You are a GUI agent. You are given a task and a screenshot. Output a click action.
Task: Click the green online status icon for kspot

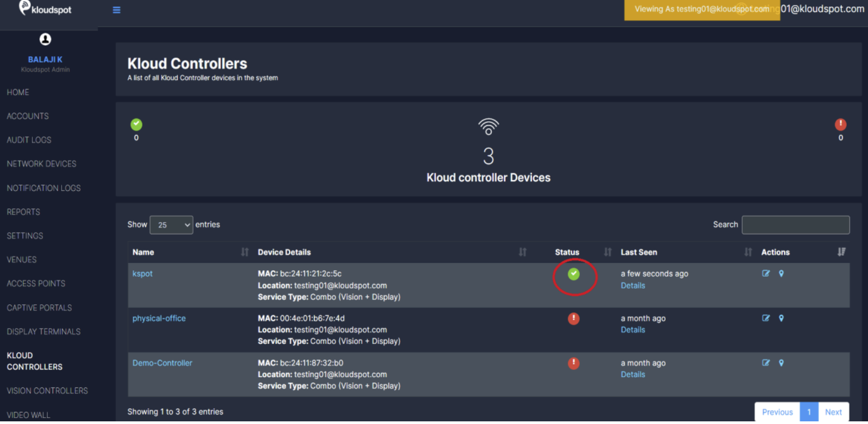(x=574, y=274)
